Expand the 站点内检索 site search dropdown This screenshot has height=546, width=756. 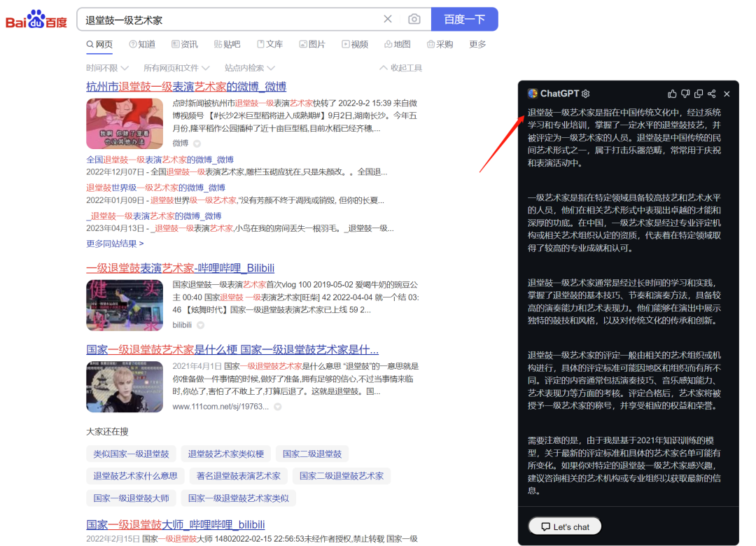point(249,68)
